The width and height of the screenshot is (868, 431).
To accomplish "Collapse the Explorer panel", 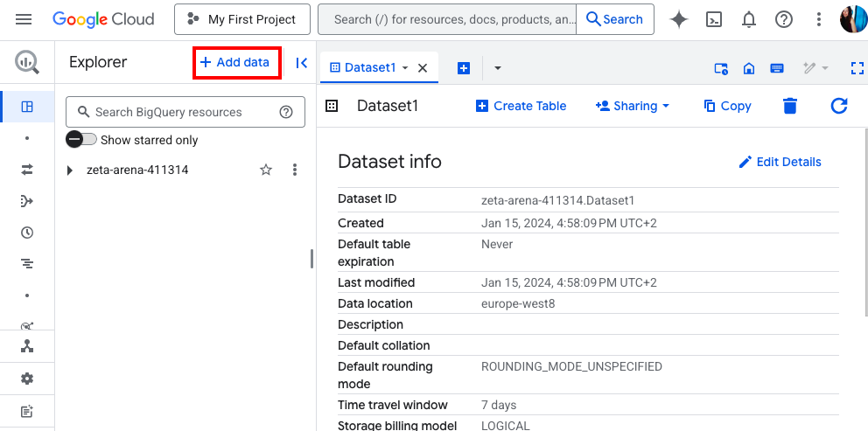I will 301,63.
